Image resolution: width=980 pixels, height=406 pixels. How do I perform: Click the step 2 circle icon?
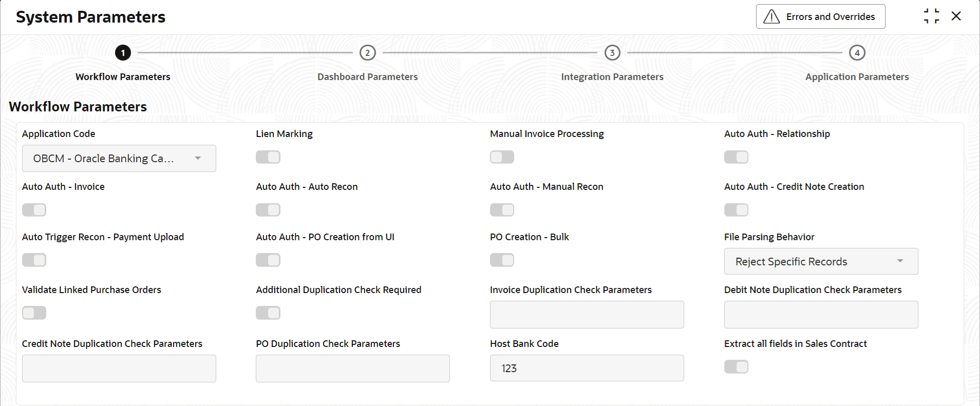[x=368, y=53]
